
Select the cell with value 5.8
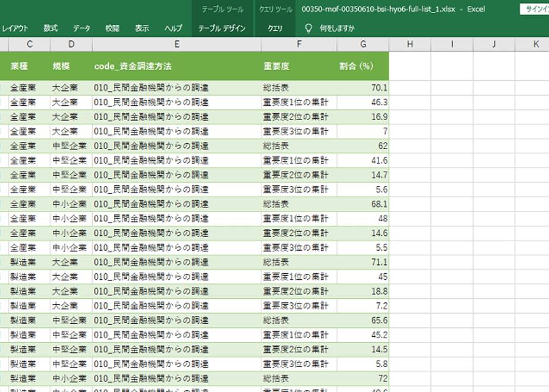[363, 364]
